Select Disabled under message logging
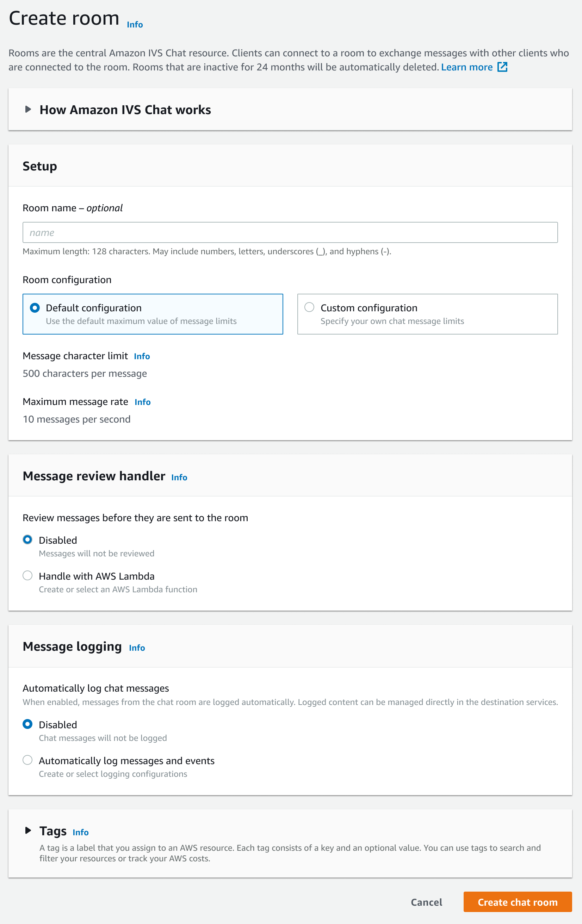 (x=27, y=724)
